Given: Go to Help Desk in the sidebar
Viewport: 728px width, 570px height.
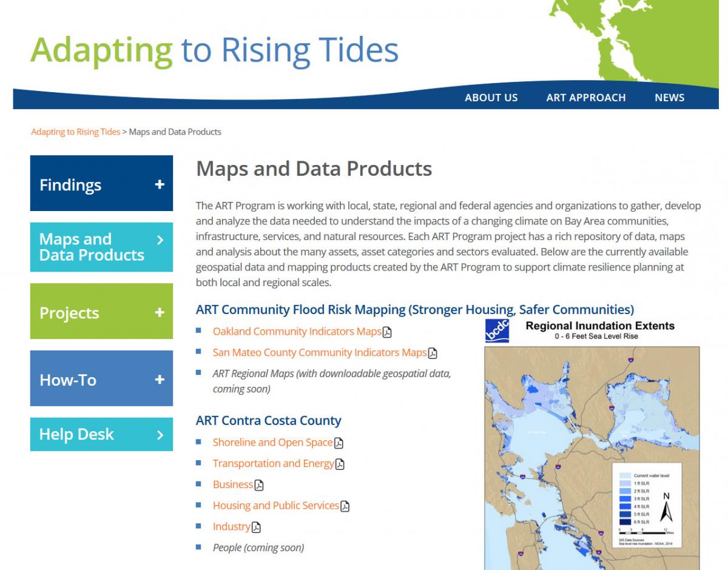Looking at the screenshot, I should [x=76, y=434].
